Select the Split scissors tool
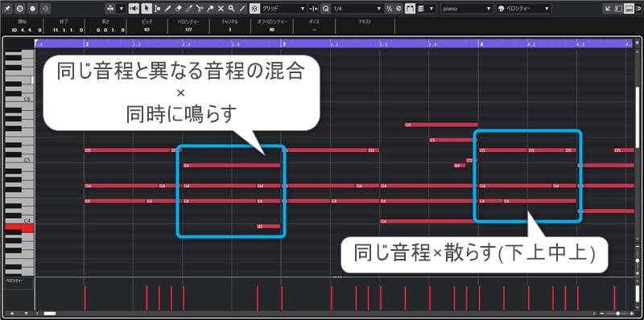The image size is (644, 320). click(x=200, y=8)
